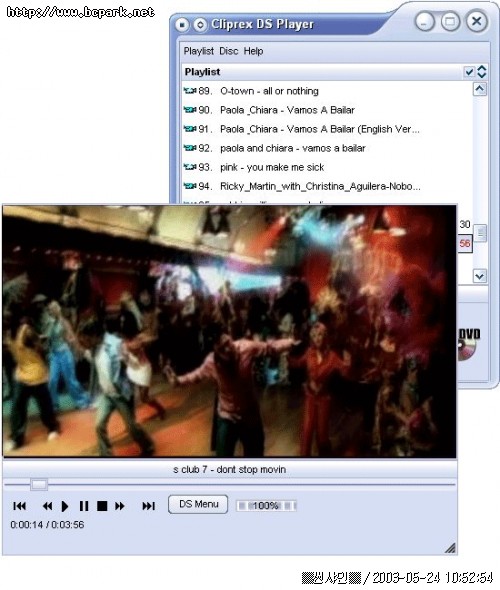Open the Disc menu
This screenshot has width=500, height=590.
pos(229,51)
